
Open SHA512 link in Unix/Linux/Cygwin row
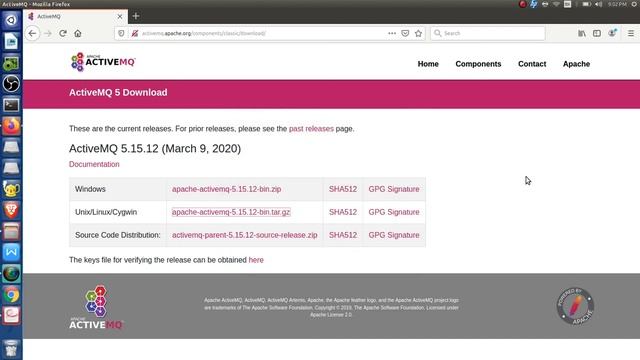tap(343, 212)
